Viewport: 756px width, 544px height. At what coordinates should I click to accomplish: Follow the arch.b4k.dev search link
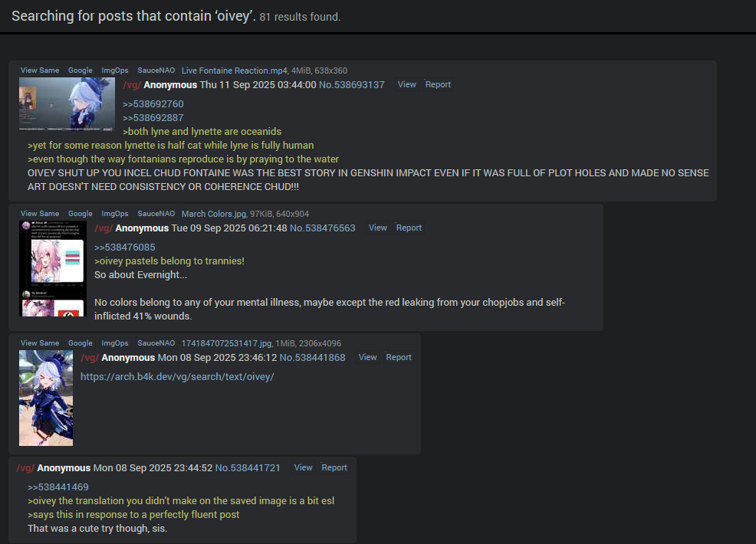[177, 377]
